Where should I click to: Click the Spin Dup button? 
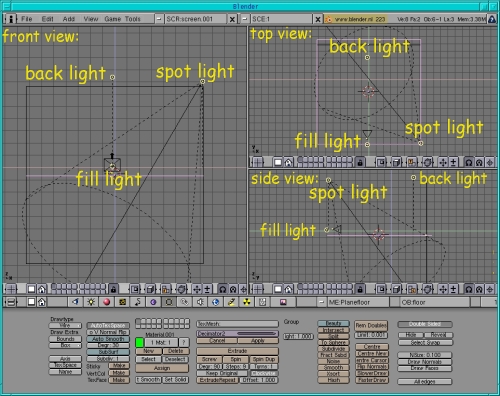coord(264,359)
